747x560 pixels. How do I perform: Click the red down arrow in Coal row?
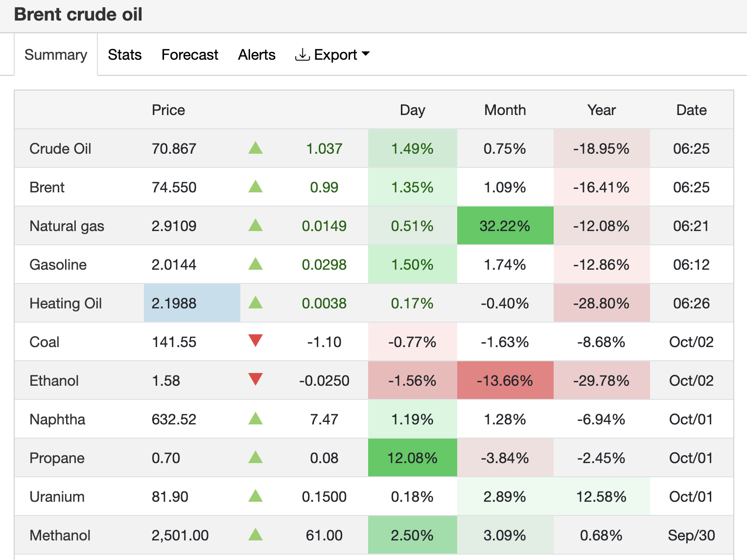[x=256, y=340]
